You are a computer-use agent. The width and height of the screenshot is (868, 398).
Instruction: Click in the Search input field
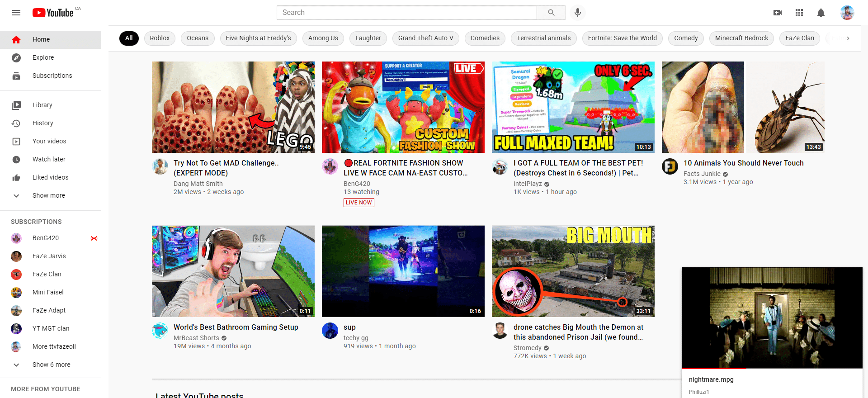pos(407,13)
